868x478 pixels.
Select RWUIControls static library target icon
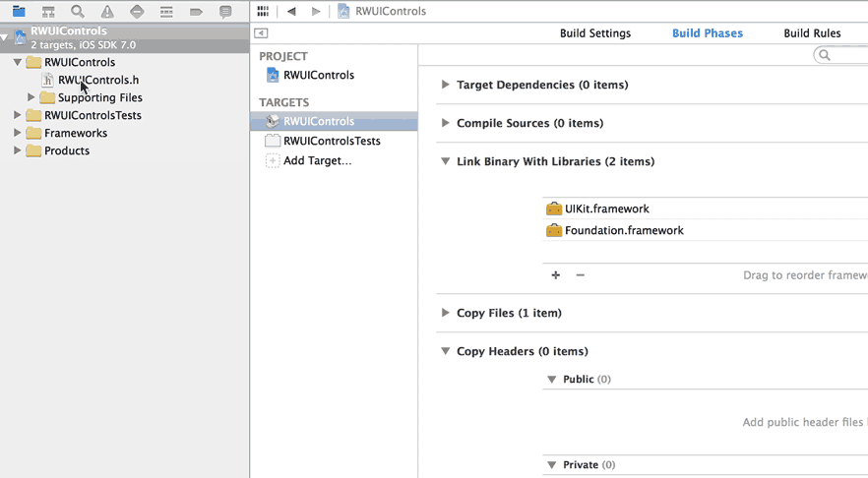pyautogui.click(x=273, y=121)
